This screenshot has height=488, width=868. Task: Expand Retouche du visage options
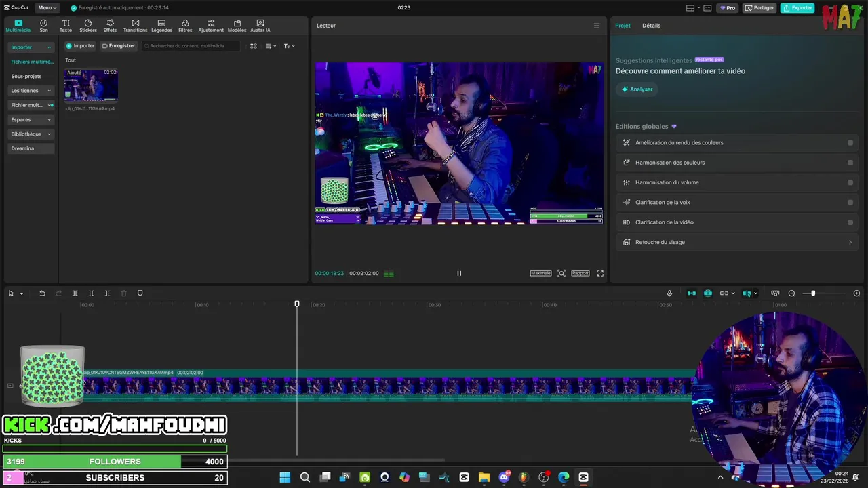(850, 242)
